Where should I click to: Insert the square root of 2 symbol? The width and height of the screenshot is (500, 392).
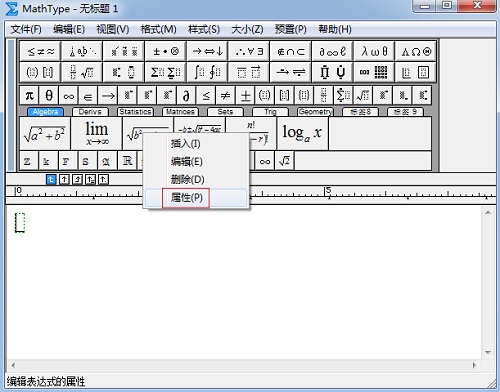[284, 161]
